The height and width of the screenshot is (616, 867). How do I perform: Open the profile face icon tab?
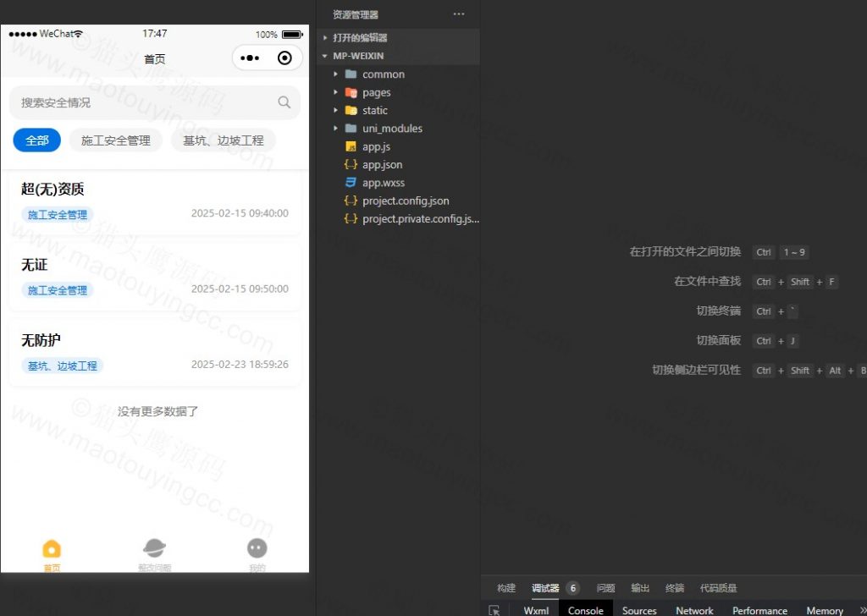pos(257,548)
